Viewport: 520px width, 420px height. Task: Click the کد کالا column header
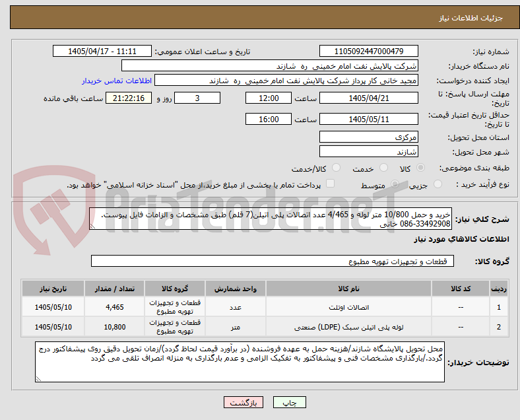[461, 289]
